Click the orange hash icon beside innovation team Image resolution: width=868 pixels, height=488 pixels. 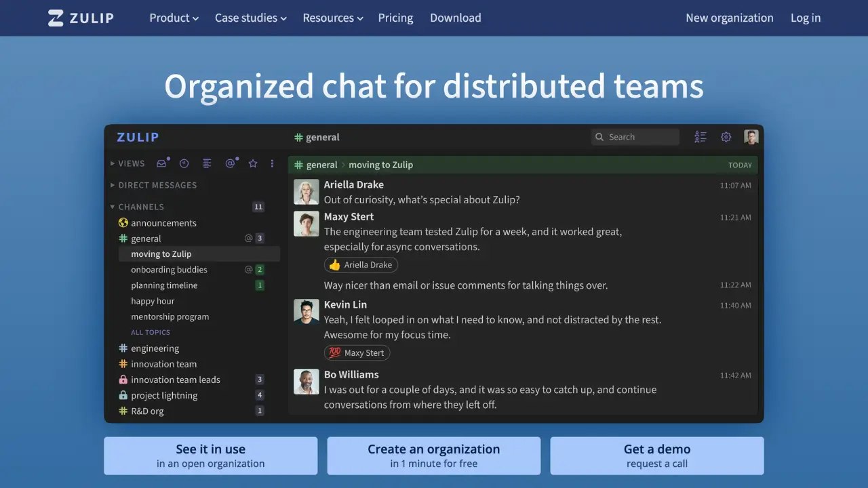pyautogui.click(x=123, y=364)
